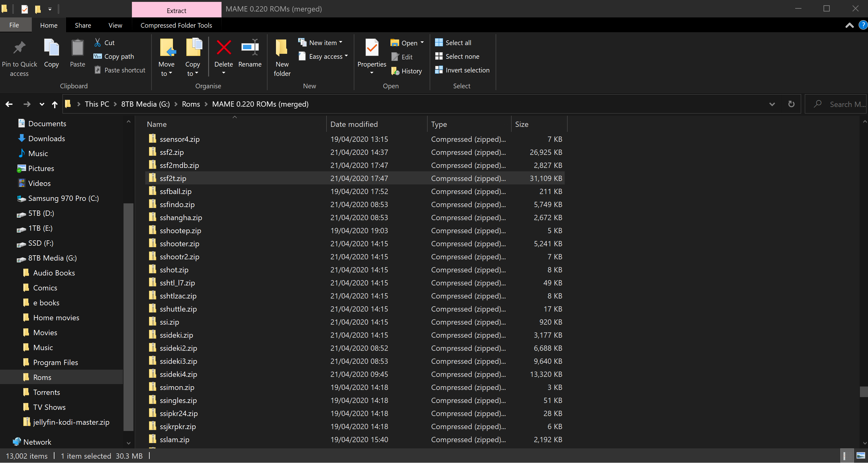The width and height of the screenshot is (868, 463).
Task: Open file History from ribbon
Action: coord(406,71)
